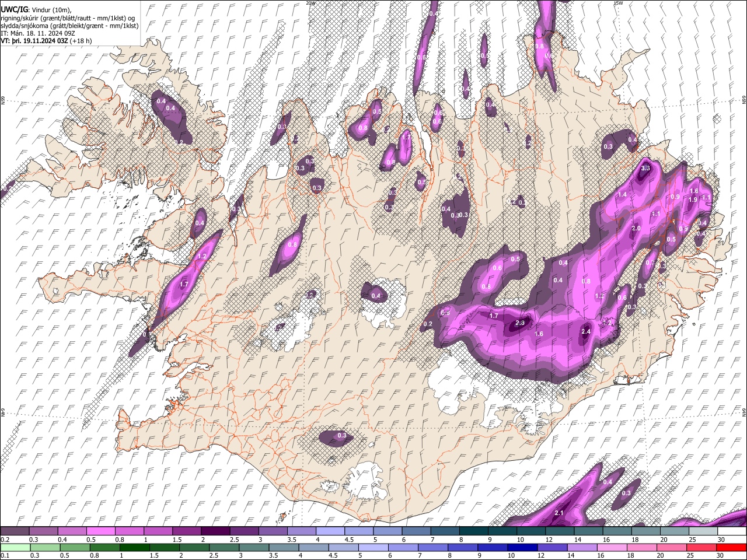This screenshot has width=747, height=560.
Task: Pick the dark green 1–1.5 swatch in the bottom legend
Action: click(x=134, y=548)
